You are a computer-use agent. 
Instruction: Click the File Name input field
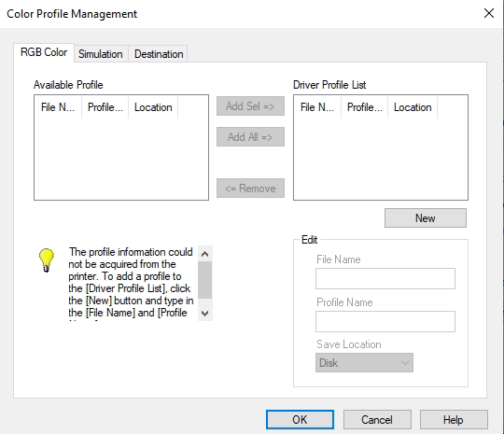(x=385, y=278)
